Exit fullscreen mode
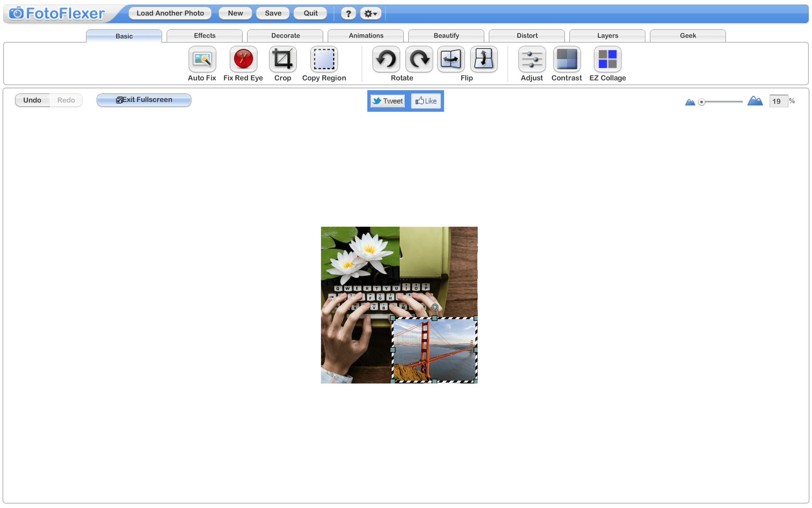The width and height of the screenshot is (812, 508). pyautogui.click(x=143, y=100)
